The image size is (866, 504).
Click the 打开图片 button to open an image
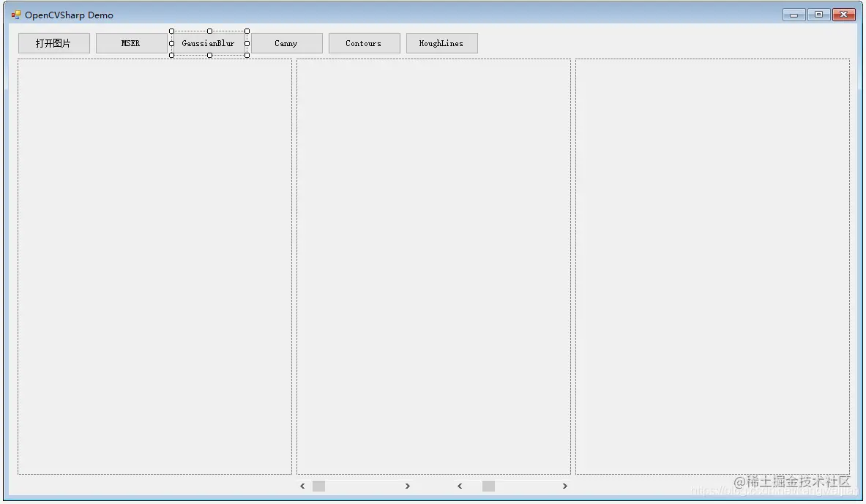click(53, 42)
